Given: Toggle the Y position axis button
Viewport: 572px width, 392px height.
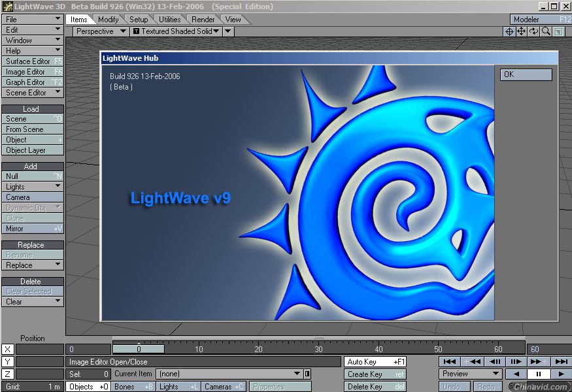Looking at the screenshot, I should pos(7,362).
